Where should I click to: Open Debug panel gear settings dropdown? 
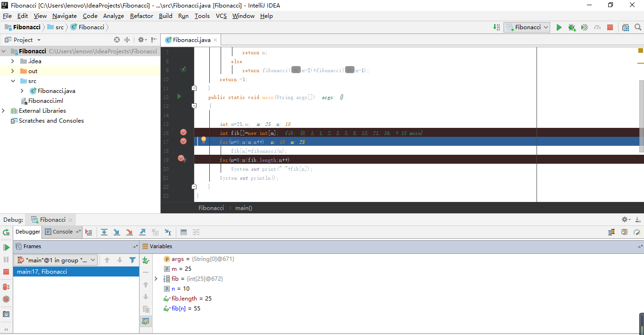click(626, 220)
